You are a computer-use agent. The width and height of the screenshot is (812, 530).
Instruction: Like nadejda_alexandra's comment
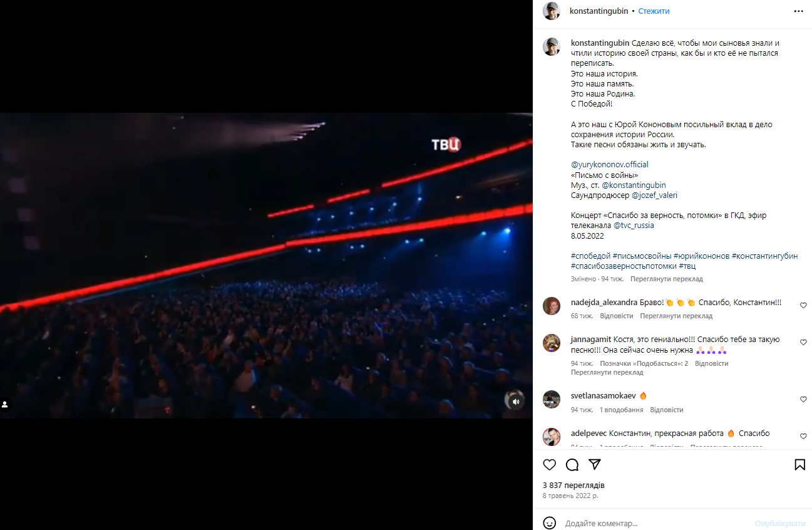pyautogui.click(x=803, y=306)
